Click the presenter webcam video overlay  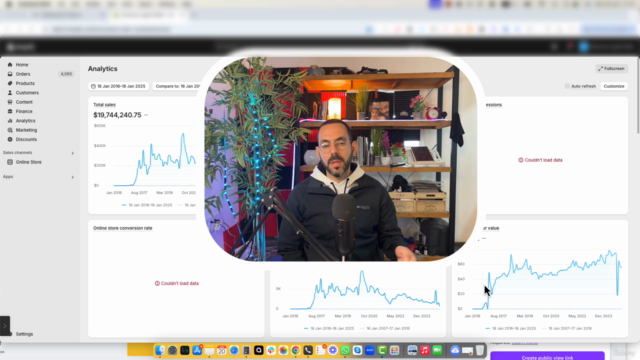click(340, 158)
